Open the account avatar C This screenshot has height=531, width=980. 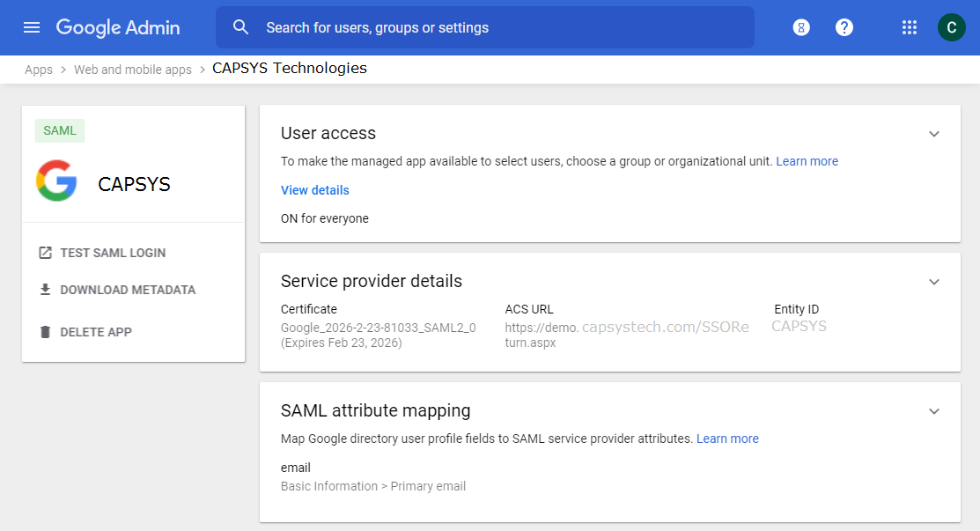pyautogui.click(x=951, y=27)
